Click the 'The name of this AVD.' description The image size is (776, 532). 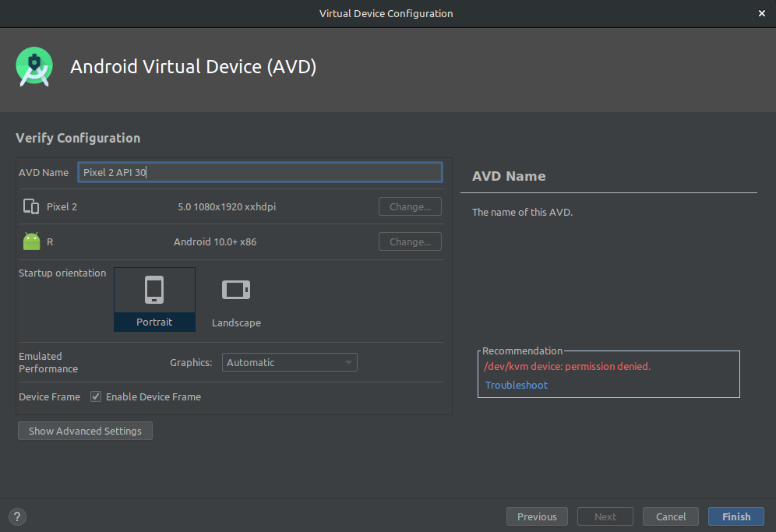pyautogui.click(x=522, y=213)
